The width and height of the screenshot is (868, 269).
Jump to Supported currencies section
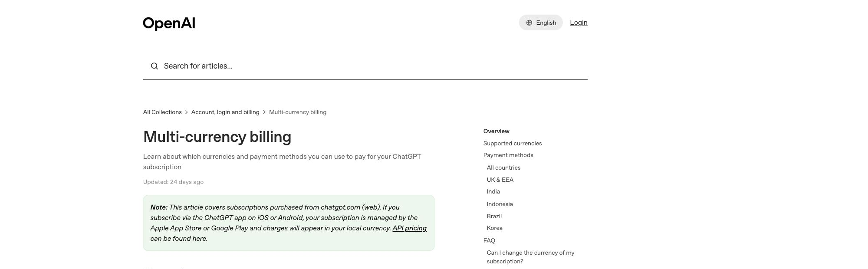[513, 143]
